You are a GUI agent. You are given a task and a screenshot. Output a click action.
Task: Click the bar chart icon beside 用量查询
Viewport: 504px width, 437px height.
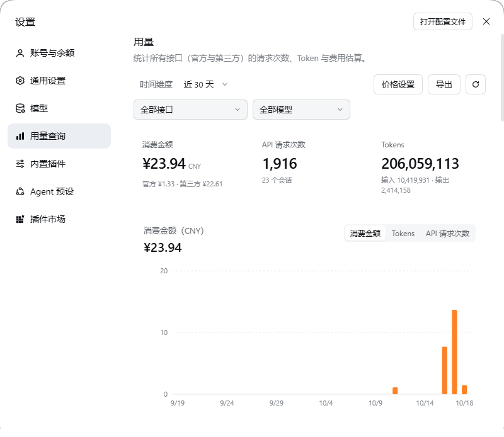tap(20, 136)
